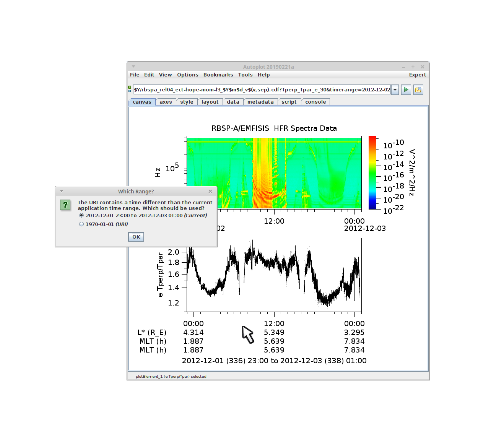Maximize the Autoplot window

pyautogui.click(x=413, y=67)
